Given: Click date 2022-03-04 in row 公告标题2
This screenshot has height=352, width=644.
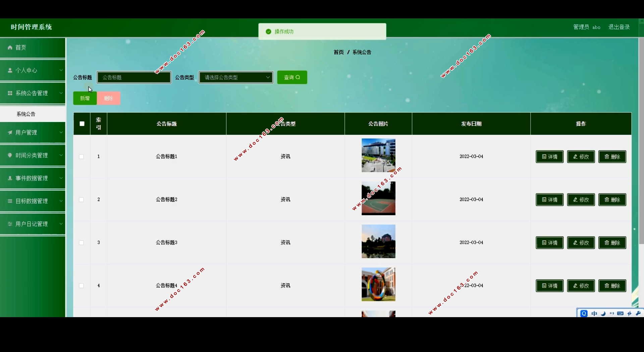Looking at the screenshot, I should (x=471, y=199).
